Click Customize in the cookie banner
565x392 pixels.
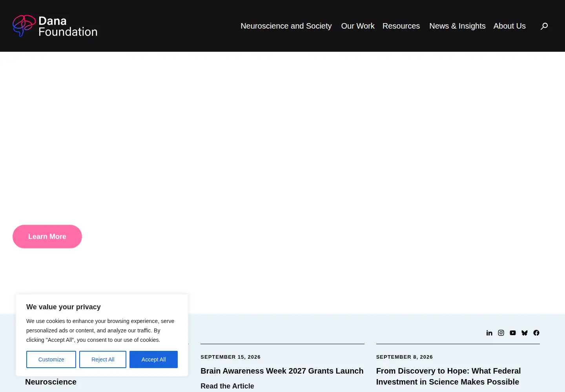(x=51, y=359)
